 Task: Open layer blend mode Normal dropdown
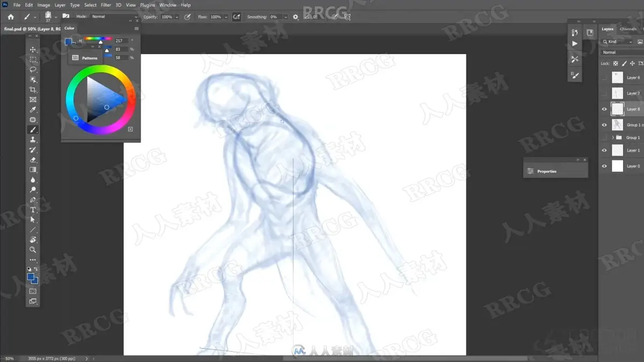coord(621,53)
